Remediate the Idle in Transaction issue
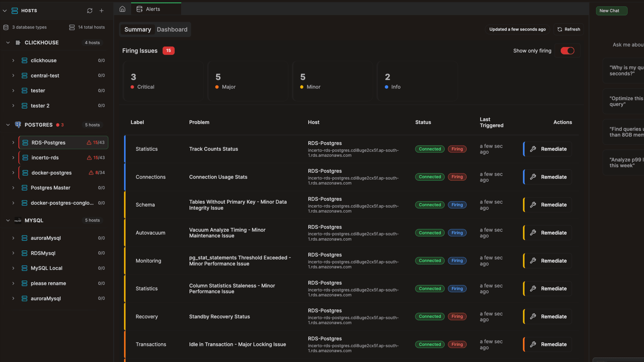644x362 pixels. pyautogui.click(x=548, y=344)
